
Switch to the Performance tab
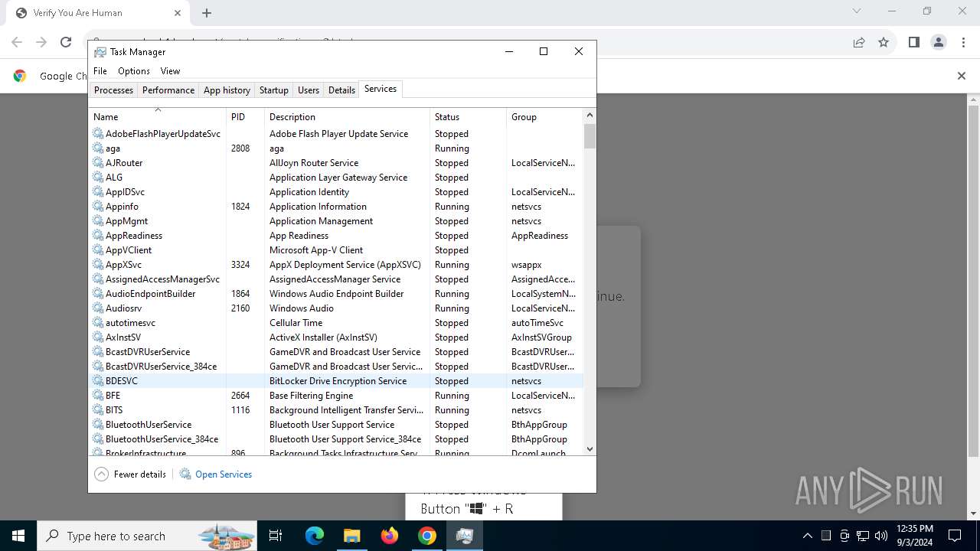(x=168, y=90)
